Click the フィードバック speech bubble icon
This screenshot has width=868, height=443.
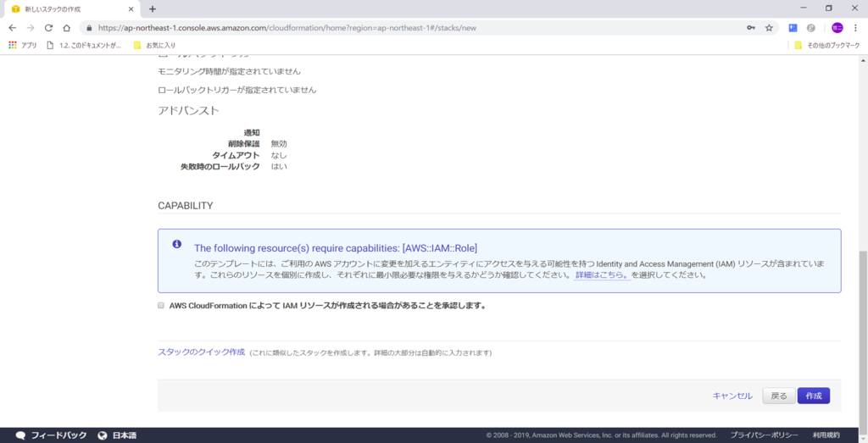click(21, 435)
